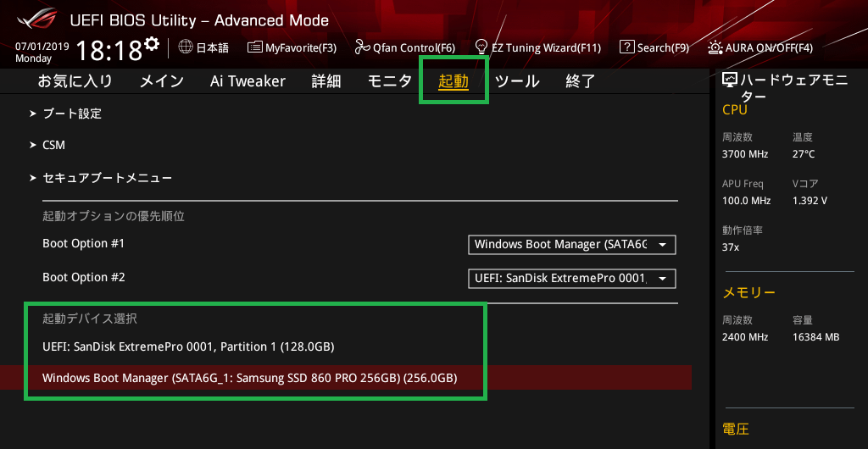
Task: Open the Ai Tweaker tab
Action: 248,81
